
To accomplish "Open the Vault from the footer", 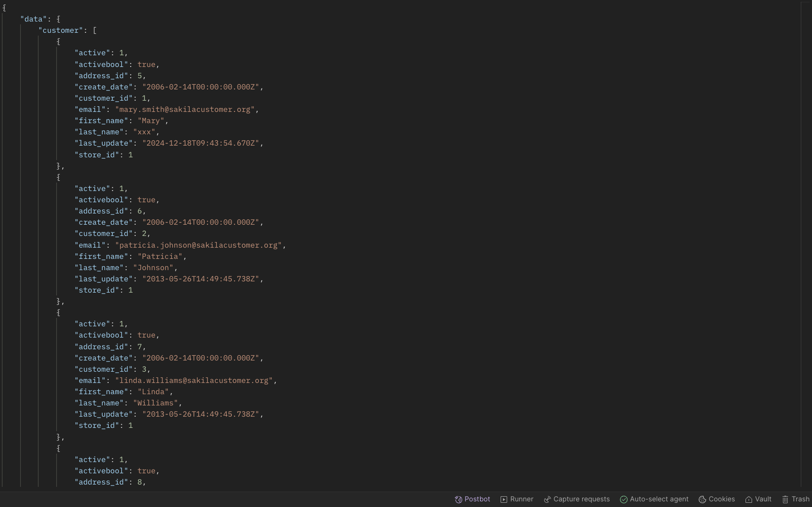I will pos(758,499).
